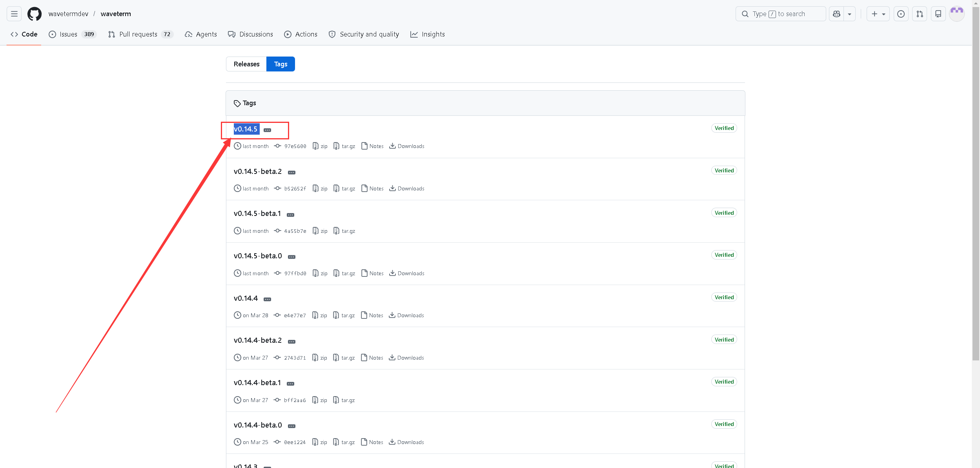Download zip for v0.14.4

(320, 315)
